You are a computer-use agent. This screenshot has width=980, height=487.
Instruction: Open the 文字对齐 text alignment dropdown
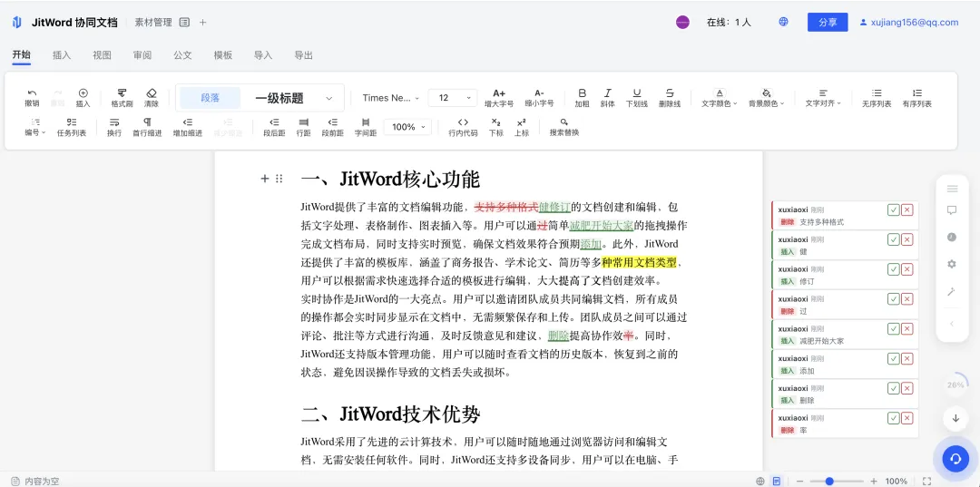[823, 97]
